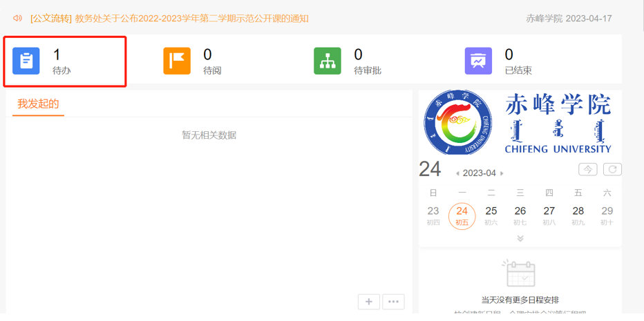Click the calendar refresh icon button
Screen dimensions: 644x321
point(612,169)
